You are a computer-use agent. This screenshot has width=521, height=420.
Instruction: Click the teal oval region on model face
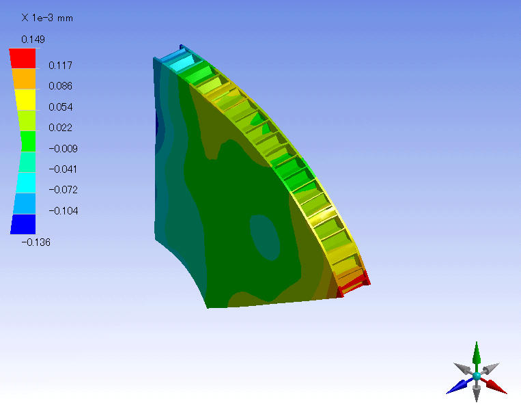pos(265,237)
